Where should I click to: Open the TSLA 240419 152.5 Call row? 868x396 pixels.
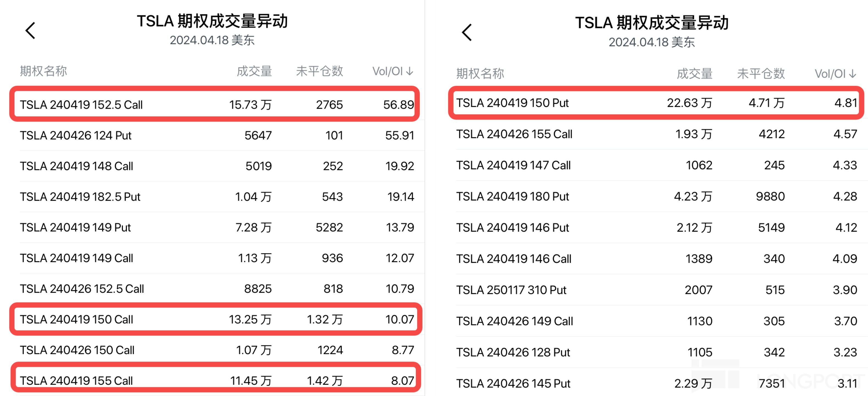pos(81,105)
